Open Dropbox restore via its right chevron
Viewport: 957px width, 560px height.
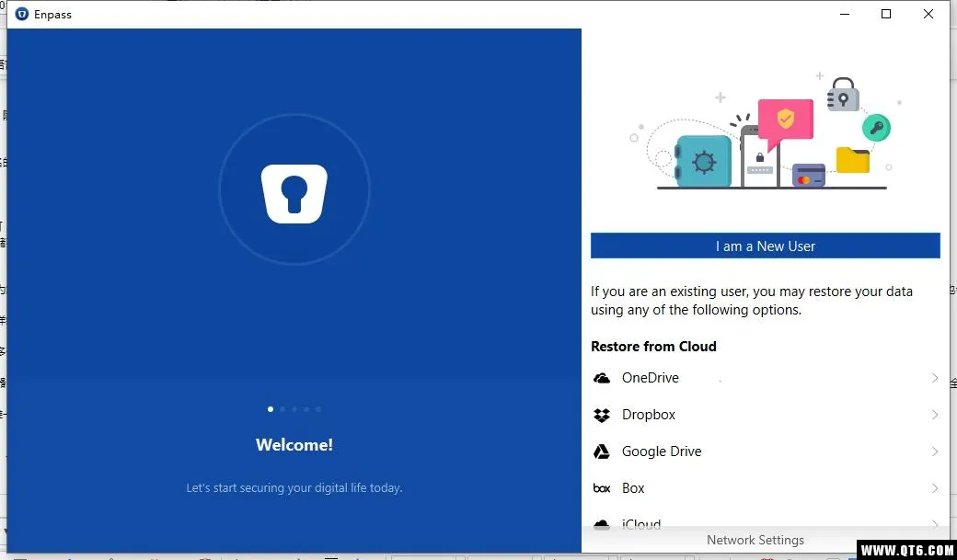(934, 415)
